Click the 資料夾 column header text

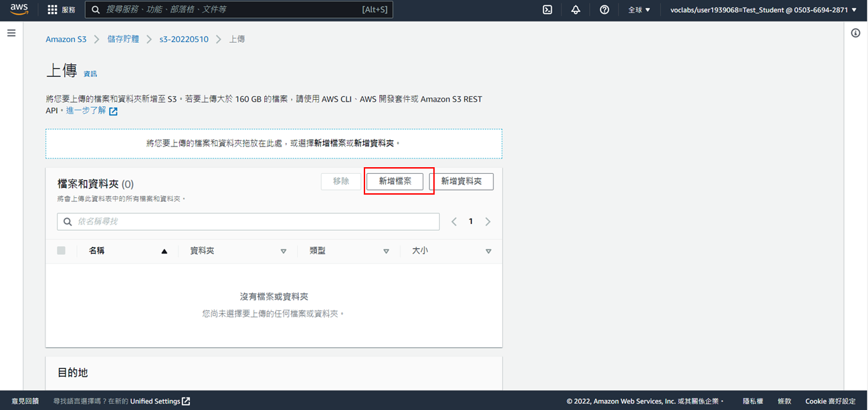click(x=203, y=251)
